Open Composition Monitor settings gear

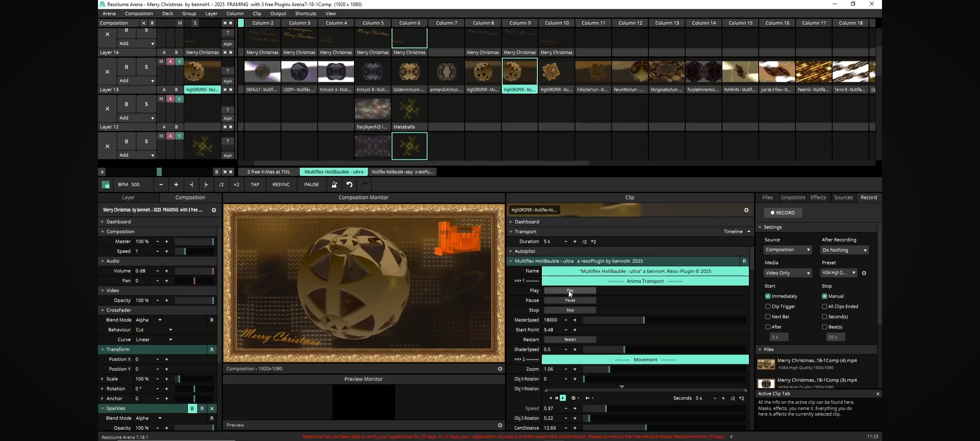click(x=500, y=369)
